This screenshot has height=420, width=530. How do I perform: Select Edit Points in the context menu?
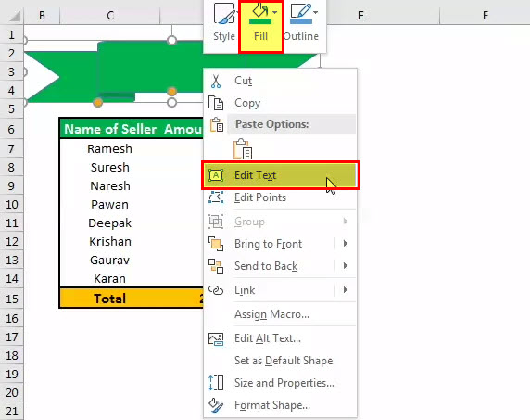point(280,197)
